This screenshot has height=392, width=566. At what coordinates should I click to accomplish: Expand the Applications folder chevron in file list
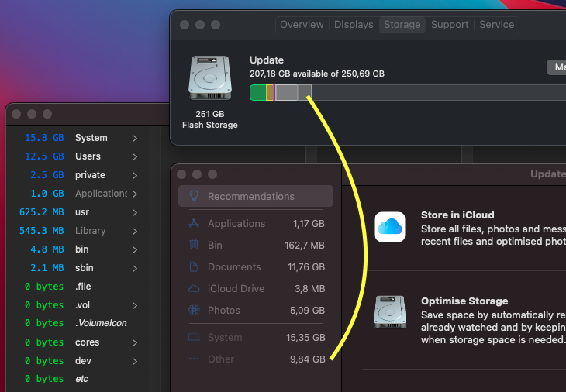pos(135,194)
